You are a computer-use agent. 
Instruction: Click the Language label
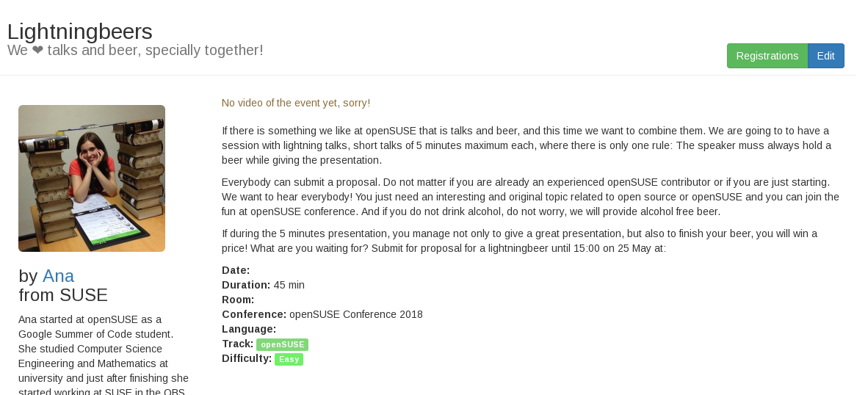pos(249,329)
